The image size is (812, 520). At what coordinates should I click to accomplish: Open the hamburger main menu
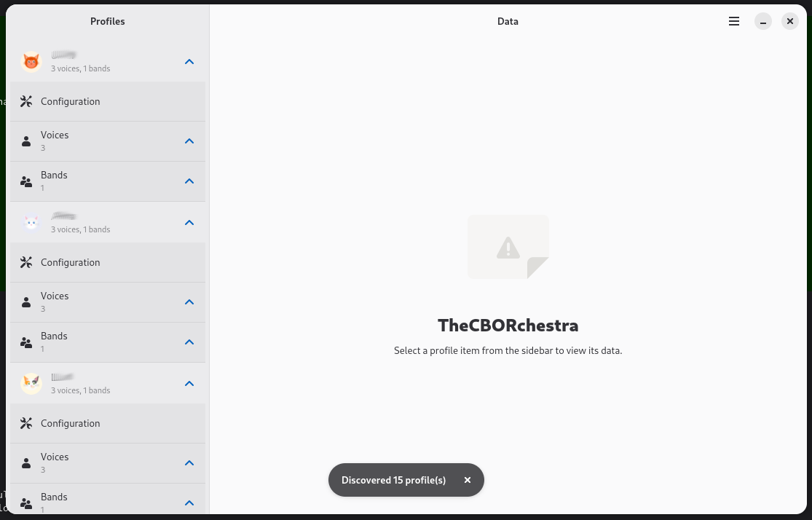coord(734,22)
